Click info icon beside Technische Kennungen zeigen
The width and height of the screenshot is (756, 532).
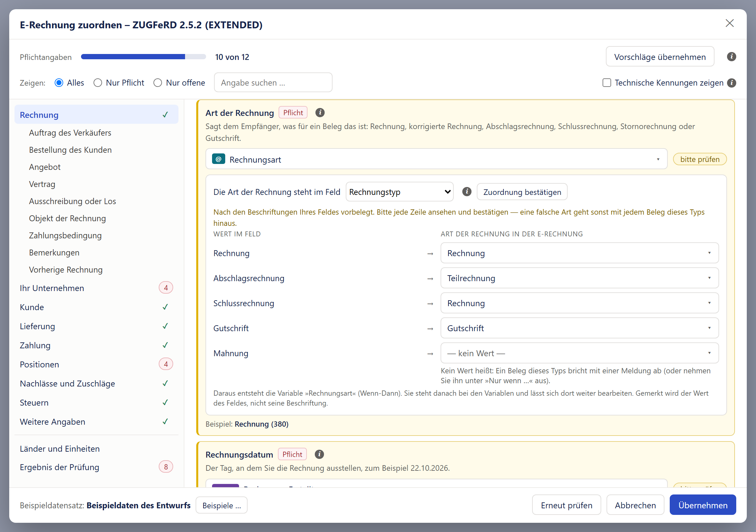point(731,83)
